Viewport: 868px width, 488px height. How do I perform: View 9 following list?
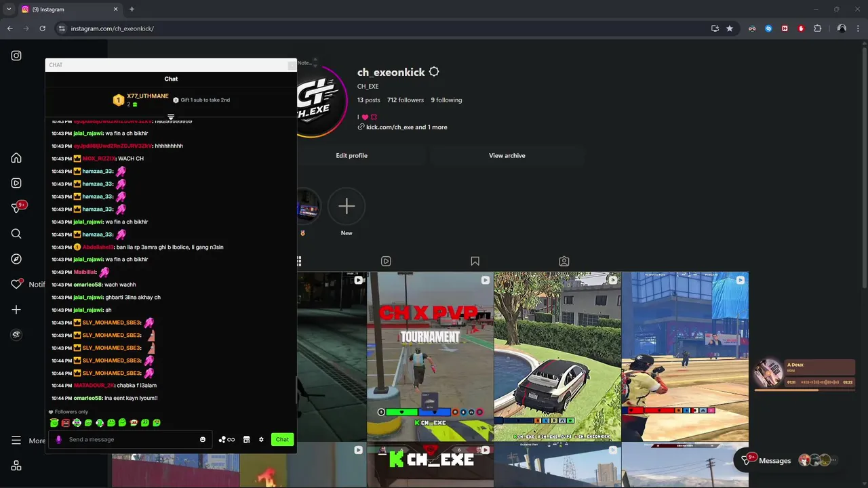446,100
